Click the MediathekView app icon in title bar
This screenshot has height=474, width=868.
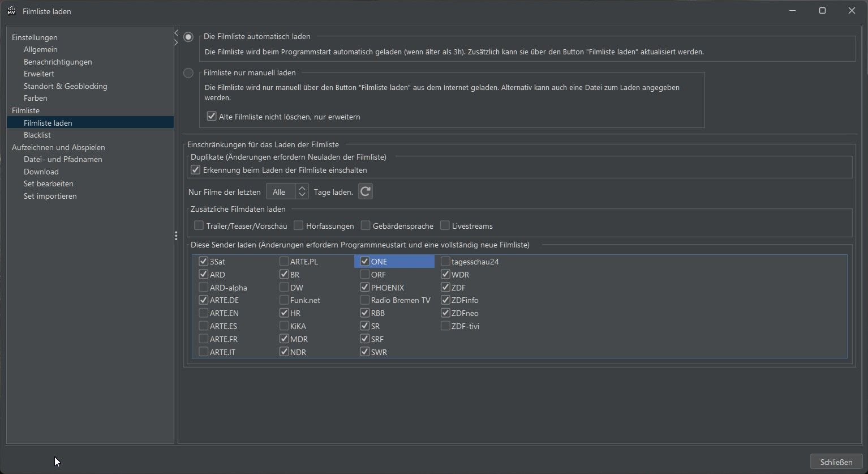pos(11,11)
